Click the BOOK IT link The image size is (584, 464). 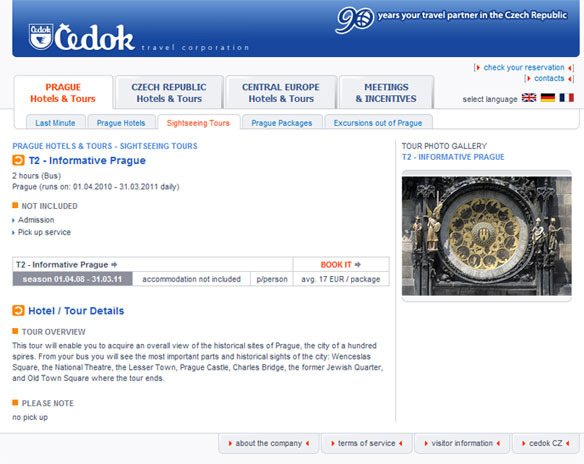336,264
